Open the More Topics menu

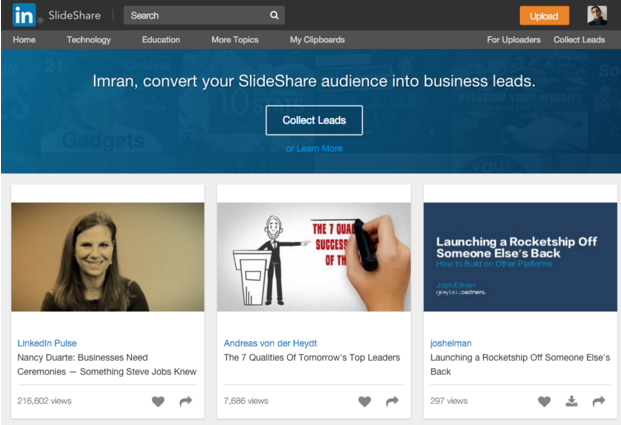(235, 40)
